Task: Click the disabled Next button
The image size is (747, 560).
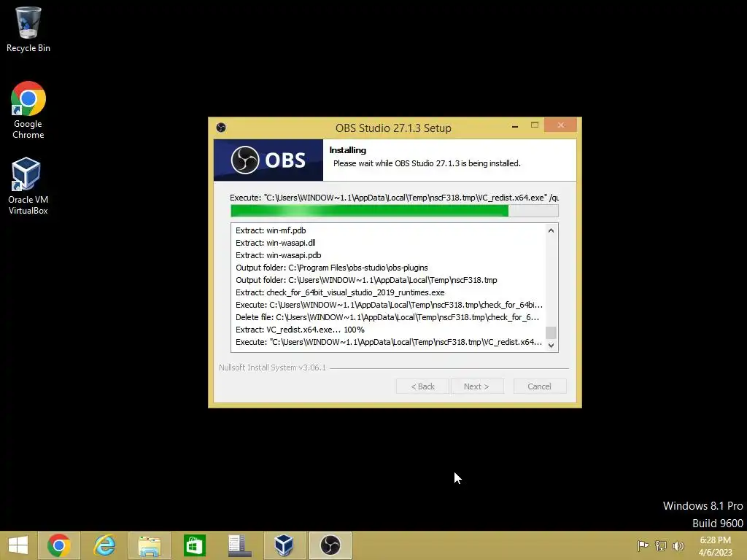Action: 476,386
